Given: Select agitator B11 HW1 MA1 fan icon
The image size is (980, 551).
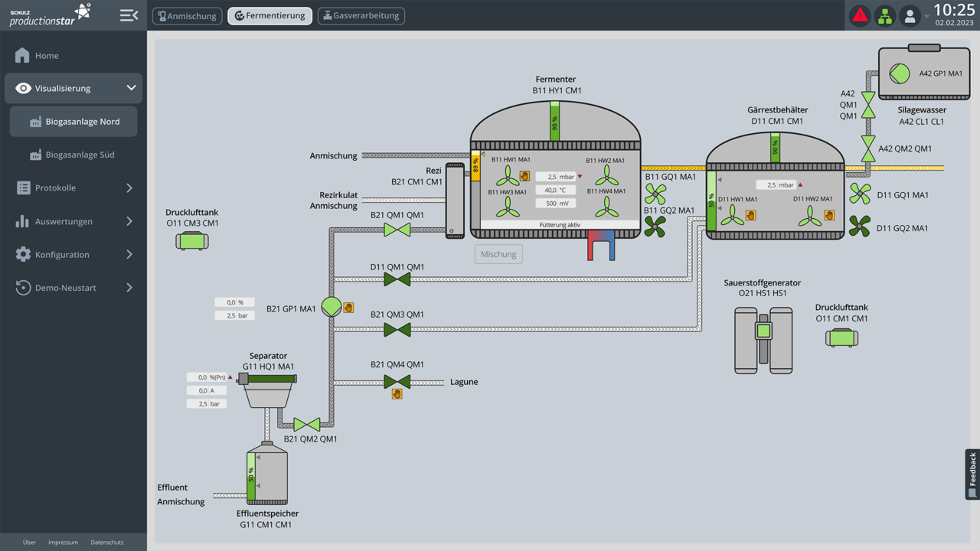Looking at the screenshot, I should pos(508,176).
